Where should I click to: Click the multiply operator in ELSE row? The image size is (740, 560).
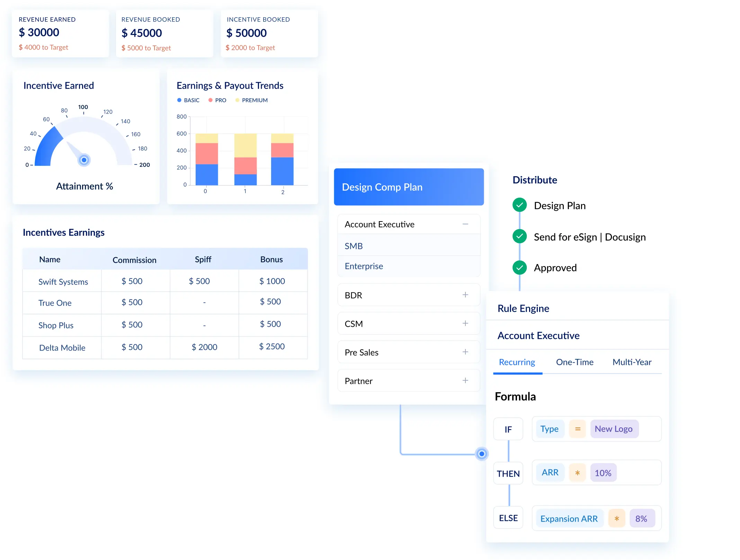point(617,518)
